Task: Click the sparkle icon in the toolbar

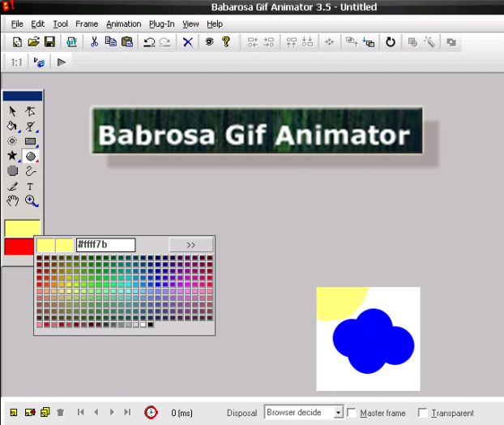Action: pyautogui.click(x=330, y=42)
